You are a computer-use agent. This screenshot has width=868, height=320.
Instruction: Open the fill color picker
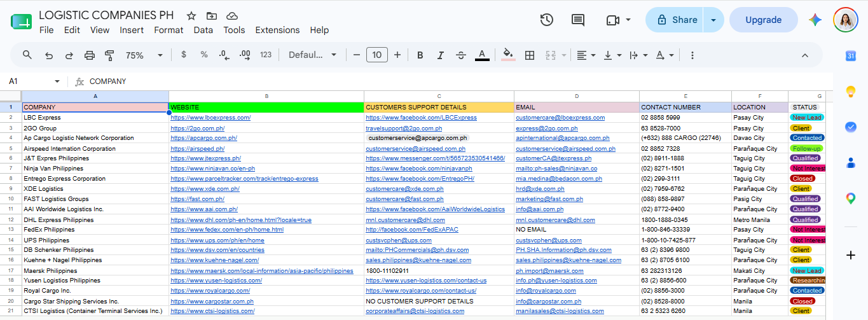[507, 55]
